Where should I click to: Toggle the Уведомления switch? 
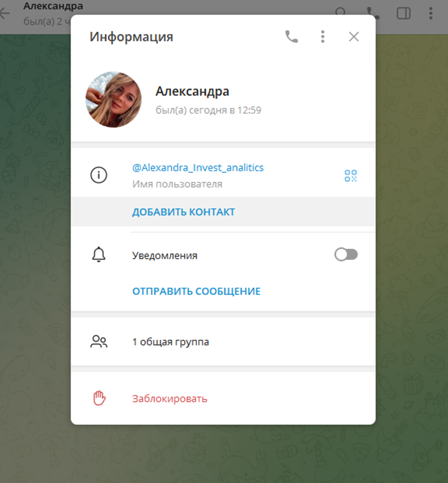346,254
